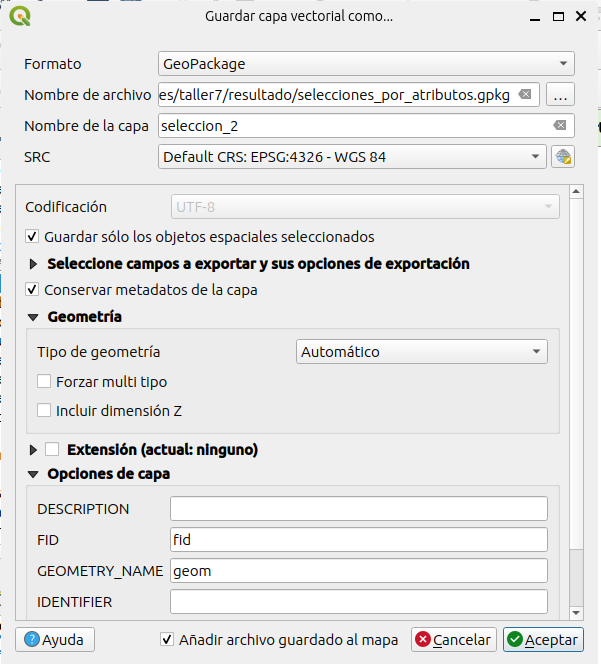
Task: Collapse the Geometría section
Action: pyautogui.click(x=33, y=317)
